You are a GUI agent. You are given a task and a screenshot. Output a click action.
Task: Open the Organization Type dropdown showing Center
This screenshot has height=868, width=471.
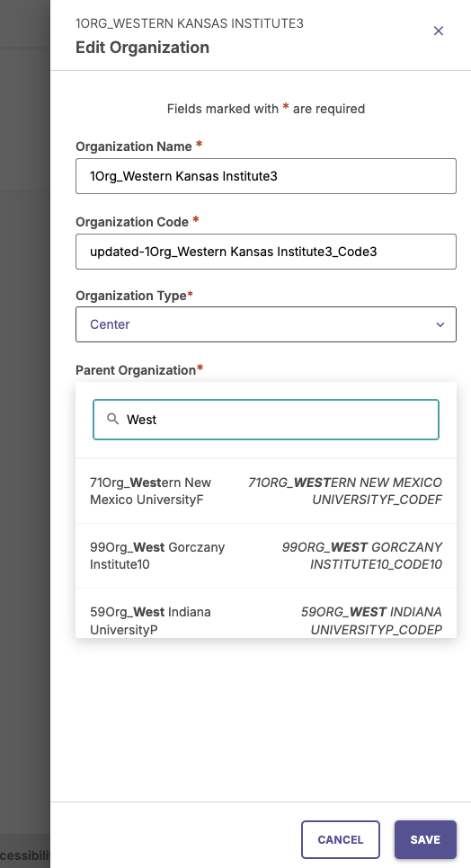[266, 324]
